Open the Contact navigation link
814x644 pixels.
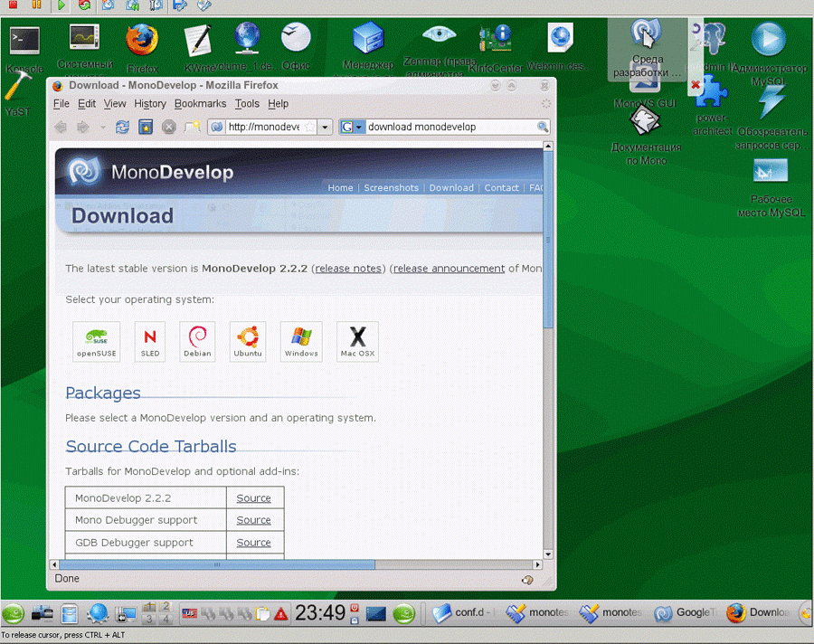pos(501,187)
